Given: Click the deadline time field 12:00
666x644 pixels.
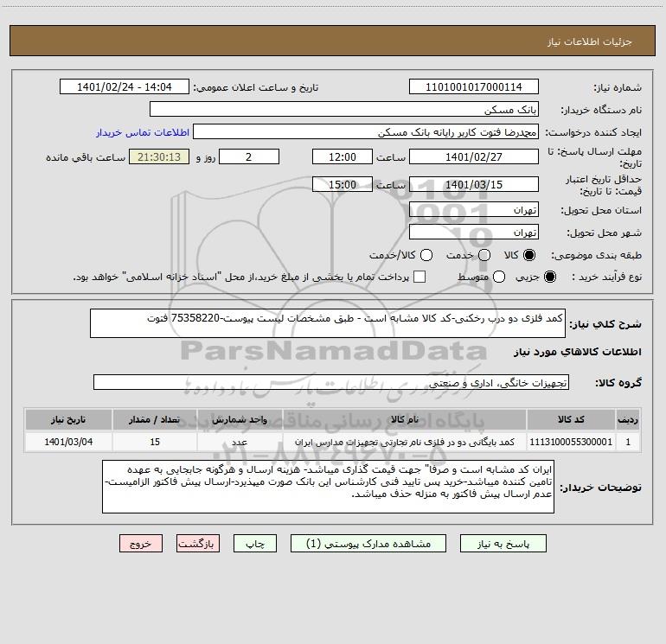Looking at the screenshot, I should click(x=343, y=156).
